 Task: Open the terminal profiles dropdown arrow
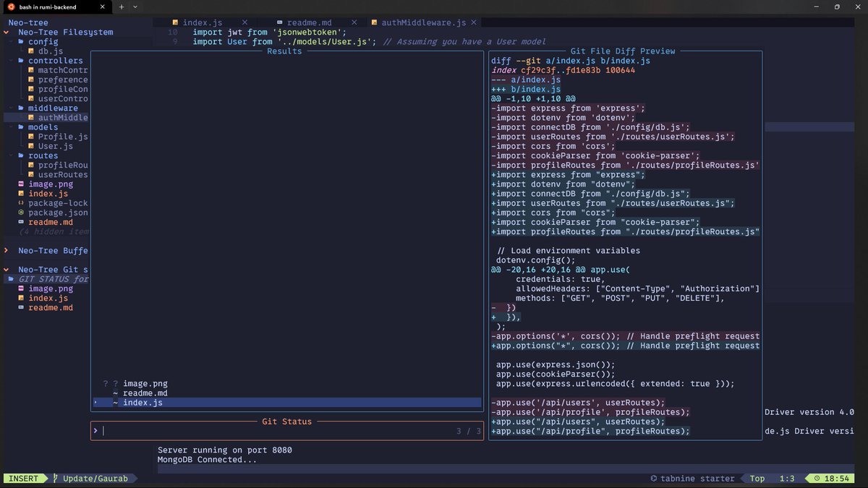tap(135, 7)
